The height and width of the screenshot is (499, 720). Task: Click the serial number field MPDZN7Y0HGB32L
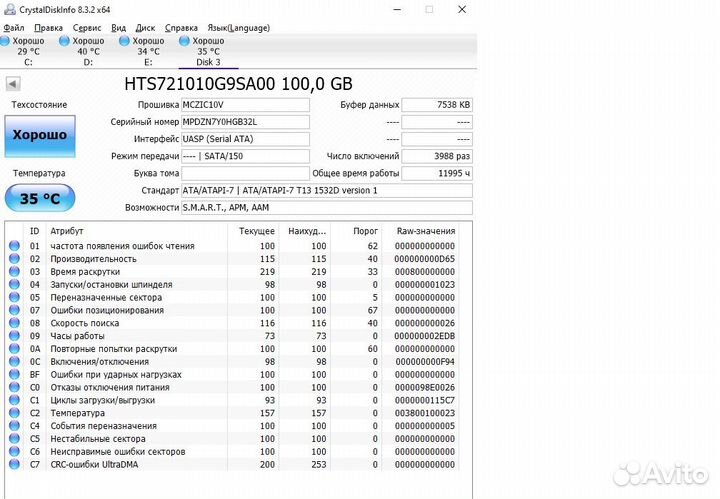click(x=246, y=122)
